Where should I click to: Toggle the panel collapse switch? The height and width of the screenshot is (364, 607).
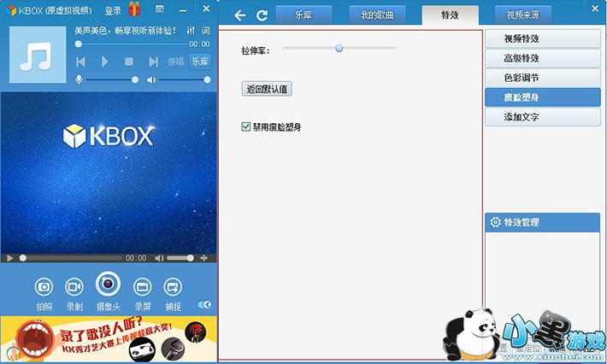coord(204,304)
